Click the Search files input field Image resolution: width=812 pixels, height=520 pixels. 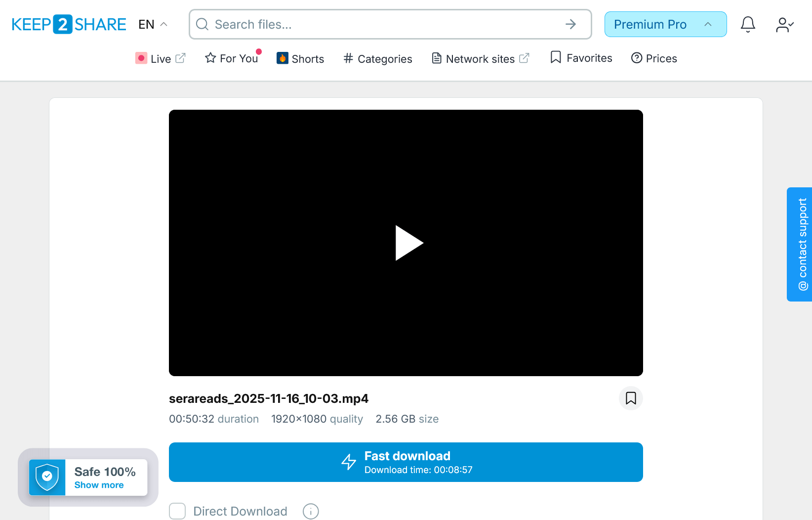point(346,24)
